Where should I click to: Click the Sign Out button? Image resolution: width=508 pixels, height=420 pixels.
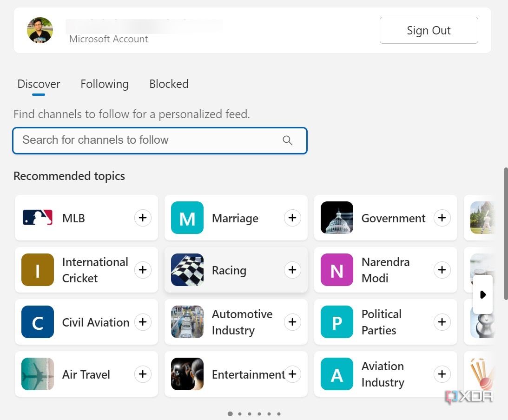(x=429, y=30)
